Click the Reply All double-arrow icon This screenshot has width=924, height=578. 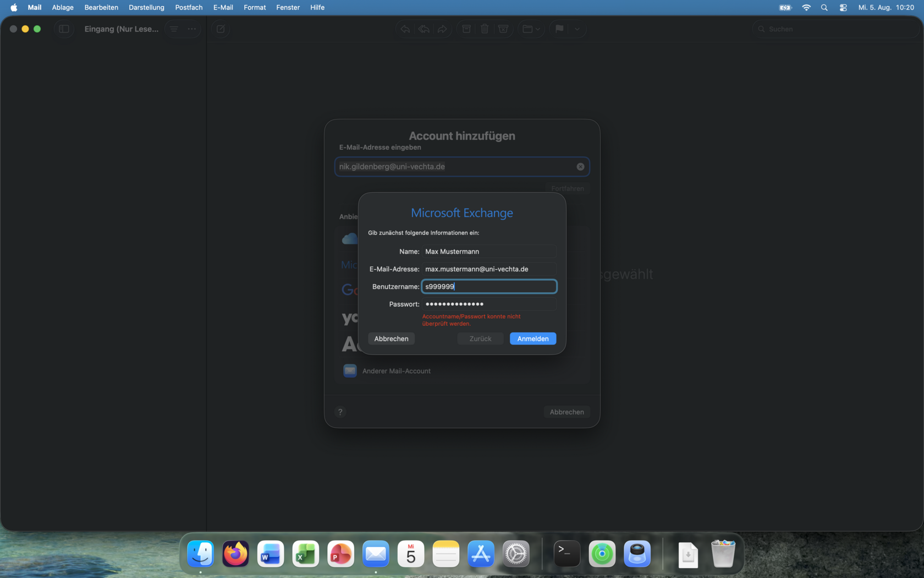click(424, 29)
